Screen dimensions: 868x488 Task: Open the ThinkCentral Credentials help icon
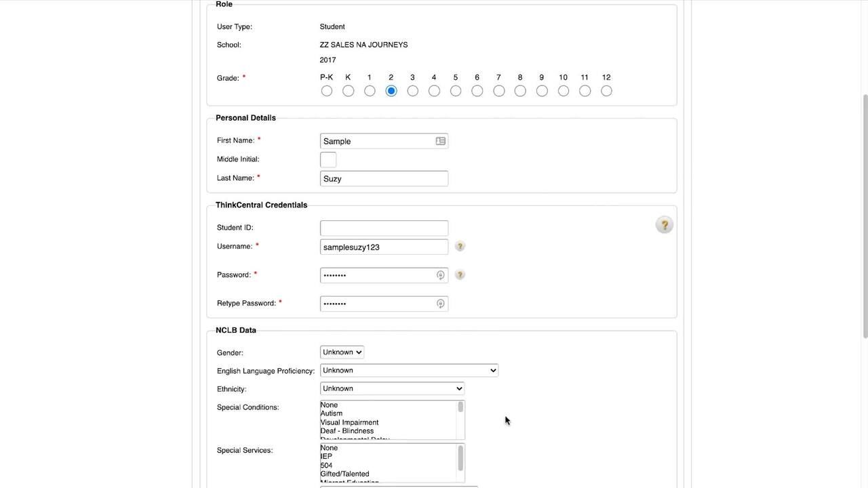pos(664,225)
